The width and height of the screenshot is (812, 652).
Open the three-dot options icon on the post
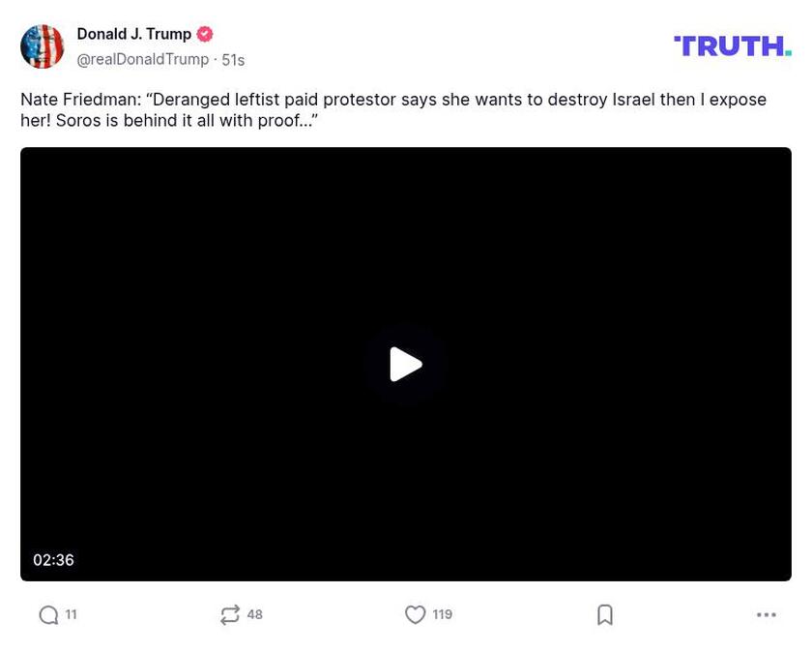(x=766, y=614)
